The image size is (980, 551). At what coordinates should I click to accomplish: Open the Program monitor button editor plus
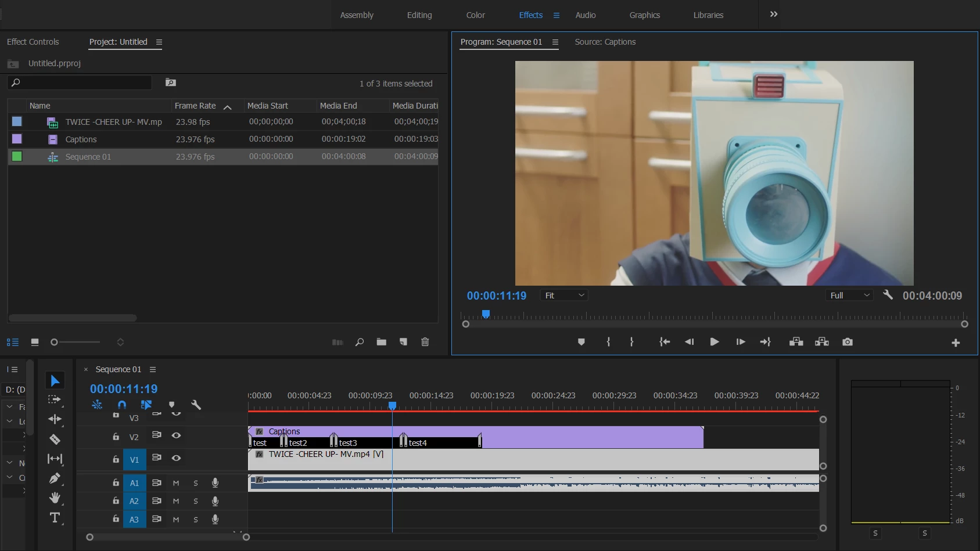956,343
